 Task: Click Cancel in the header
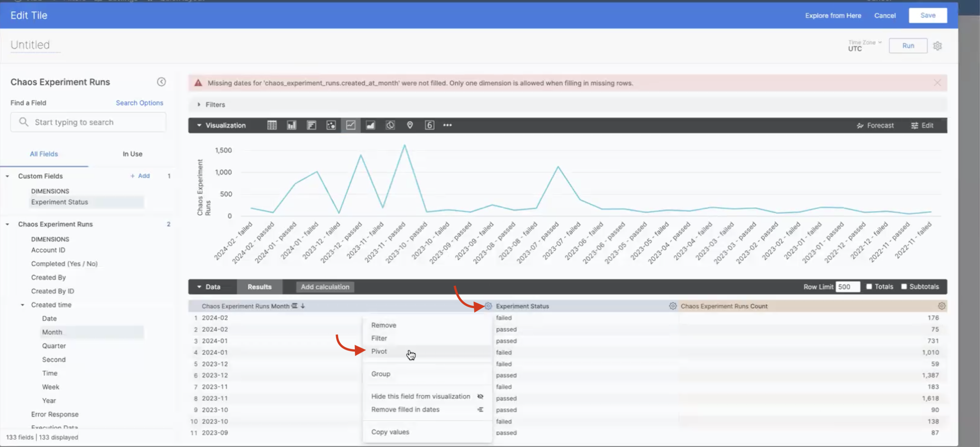click(884, 16)
